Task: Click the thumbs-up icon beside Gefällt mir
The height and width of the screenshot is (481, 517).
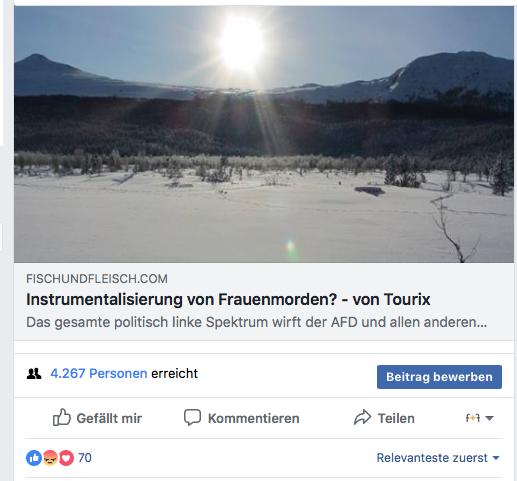Action: click(62, 417)
